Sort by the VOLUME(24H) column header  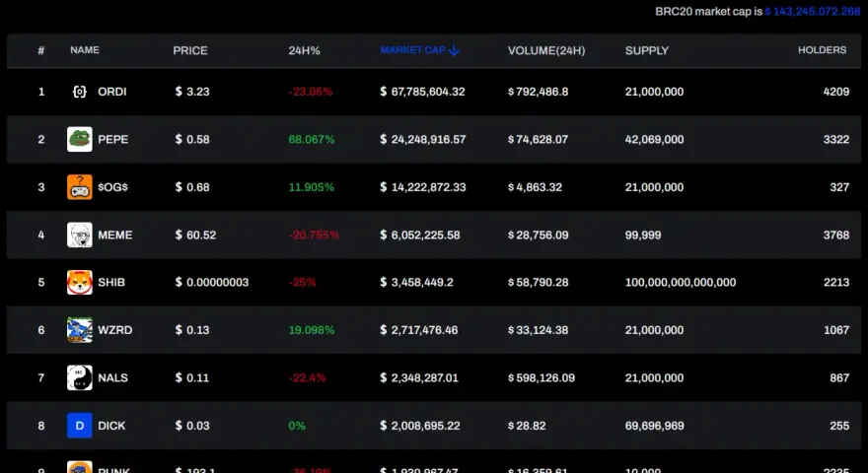[546, 50]
